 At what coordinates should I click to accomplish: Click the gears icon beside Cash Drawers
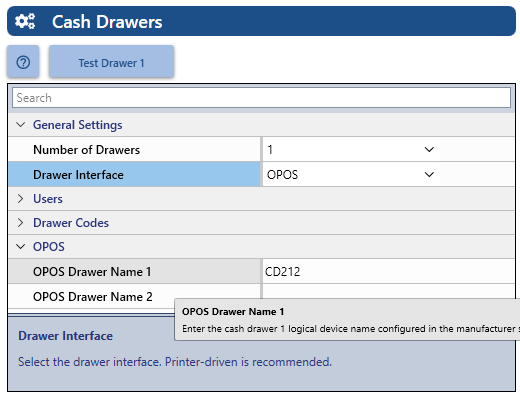[25, 21]
